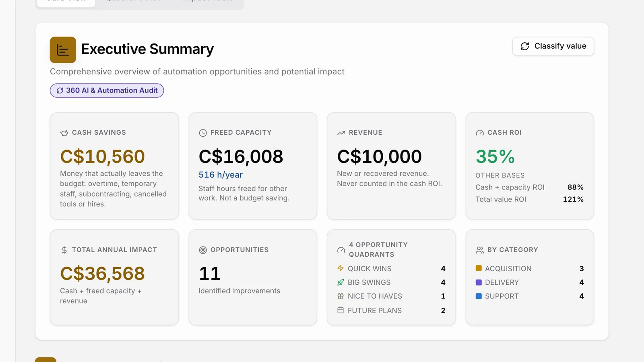Viewport: 644px width, 362px height.
Task: Click the dollar icon beside Total Annual Impact
Action: [x=64, y=250]
